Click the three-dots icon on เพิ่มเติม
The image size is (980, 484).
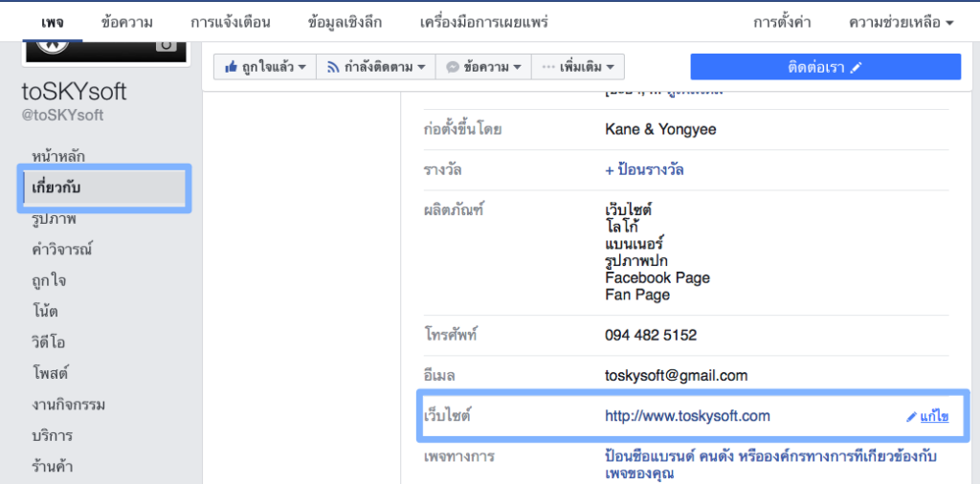pos(548,67)
